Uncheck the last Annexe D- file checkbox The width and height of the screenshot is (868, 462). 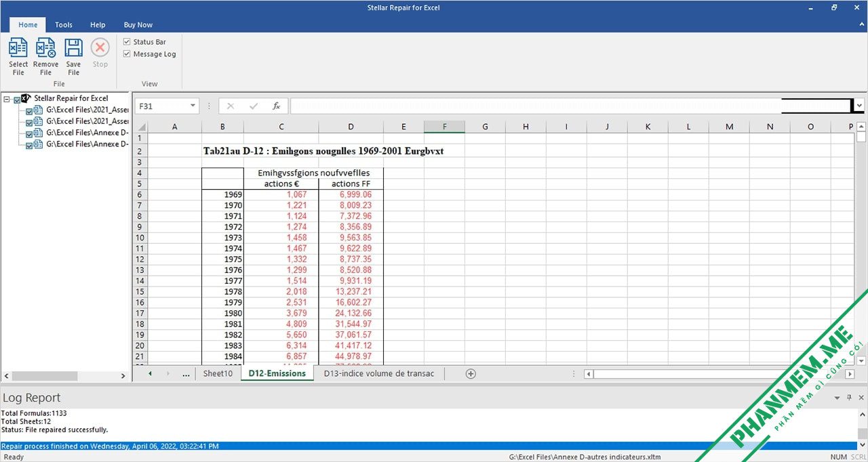(x=29, y=146)
